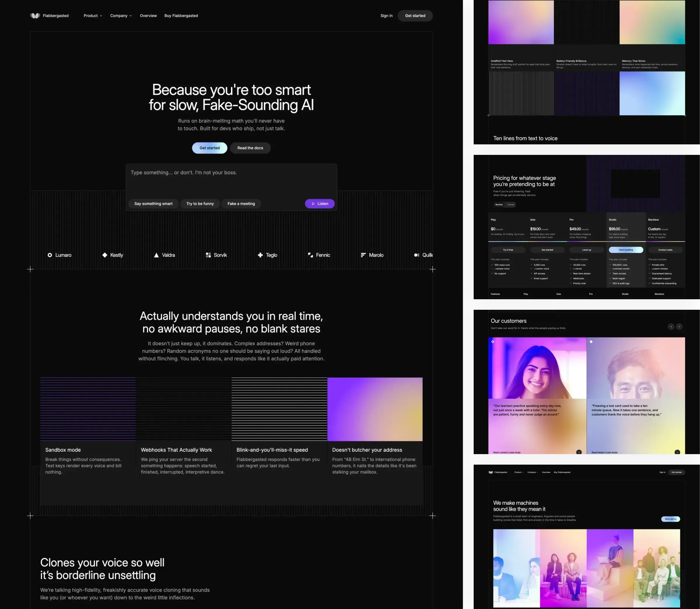This screenshot has height=609, width=700.
Task: Click the Kestly diamond logo in brand strip
Action: coord(105,255)
